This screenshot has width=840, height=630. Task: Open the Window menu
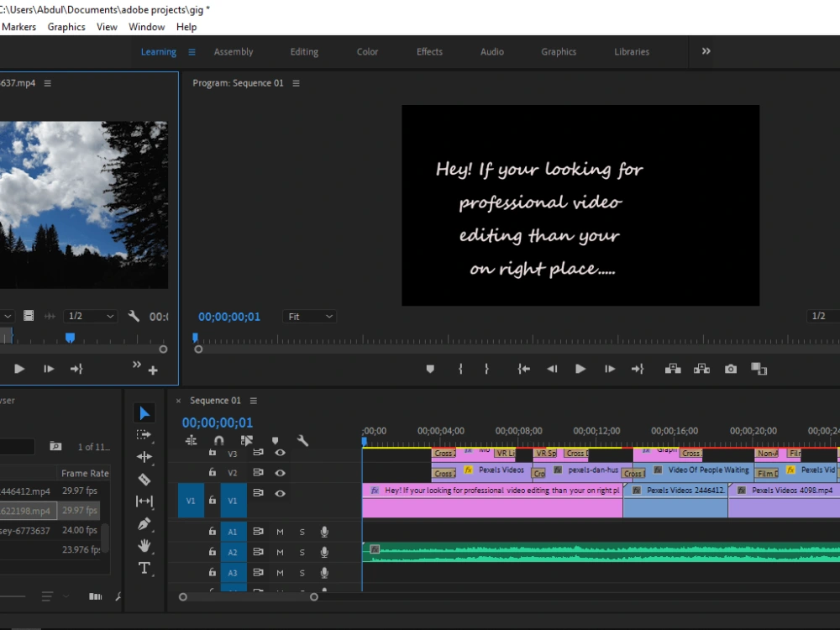(147, 27)
